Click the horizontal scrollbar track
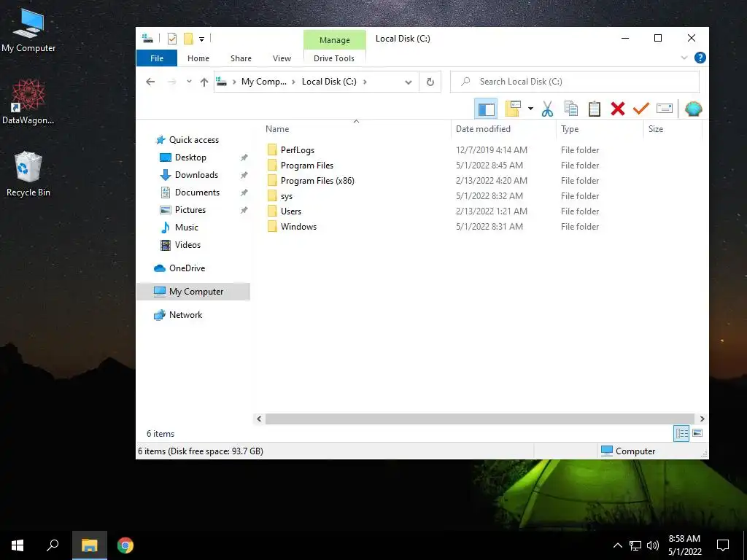 [480, 419]
